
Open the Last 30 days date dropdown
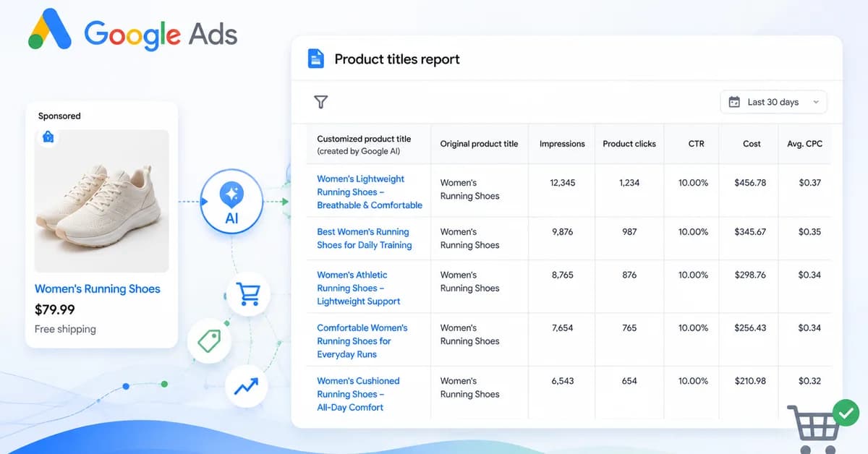tap(773, 102)
